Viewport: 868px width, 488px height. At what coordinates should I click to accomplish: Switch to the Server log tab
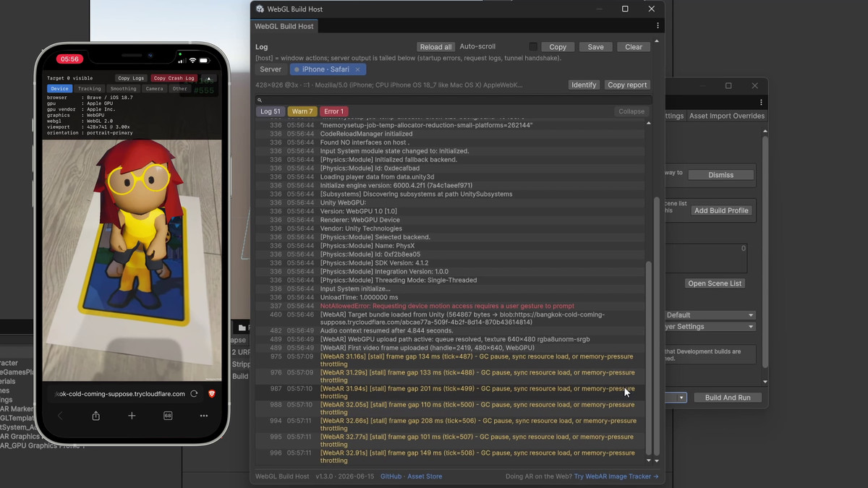271,69
